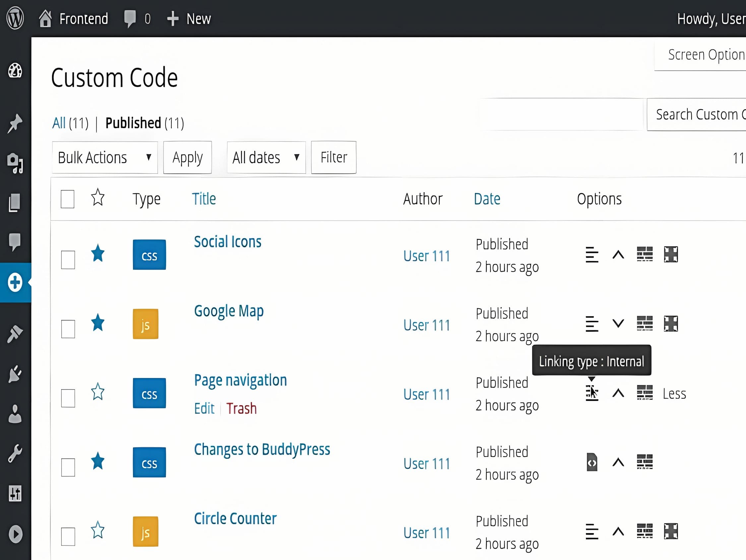
Task: Click code file icon for Changes to BuddyPress
Action: click(592, 462)
